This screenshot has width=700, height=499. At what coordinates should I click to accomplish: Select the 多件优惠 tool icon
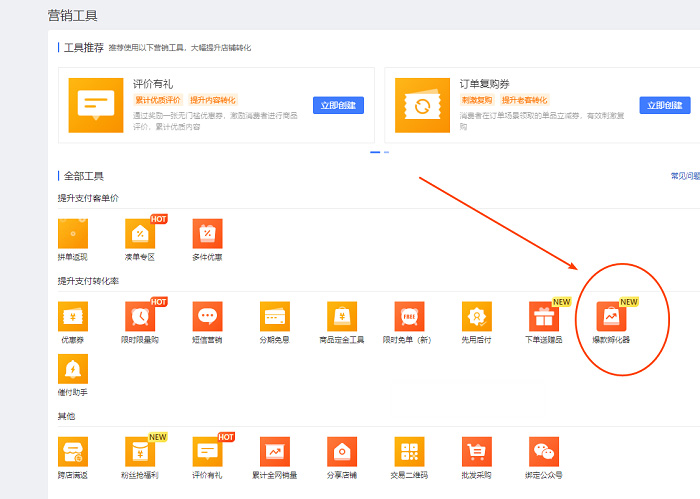click(x=207, y=234)
